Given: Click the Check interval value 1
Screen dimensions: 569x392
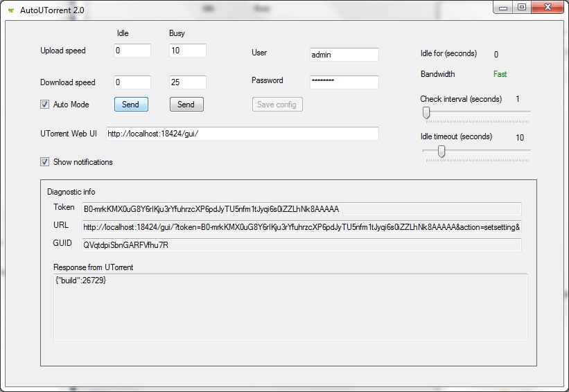Looking at the screenshot, I should [x=518, y=98].
